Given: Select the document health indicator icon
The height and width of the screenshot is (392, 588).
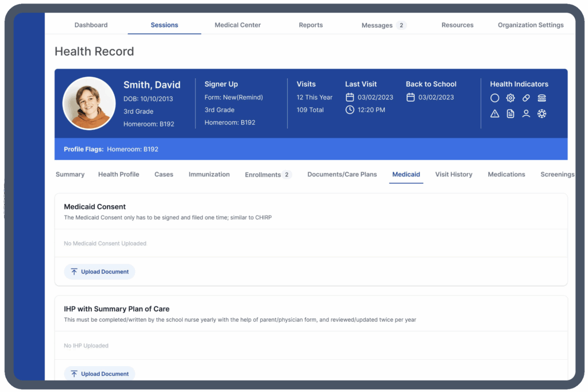Looking at the screenshot, I should pos(510,113).
